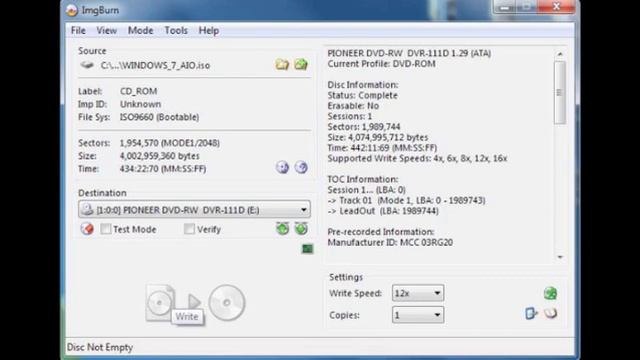Click the info panel scrollbar thumb

point(560,93)
